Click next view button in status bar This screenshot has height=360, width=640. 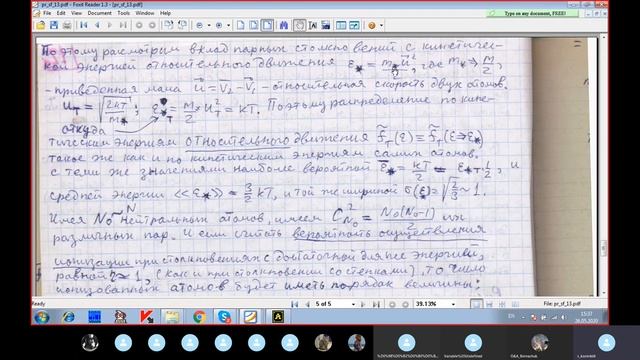405,304
